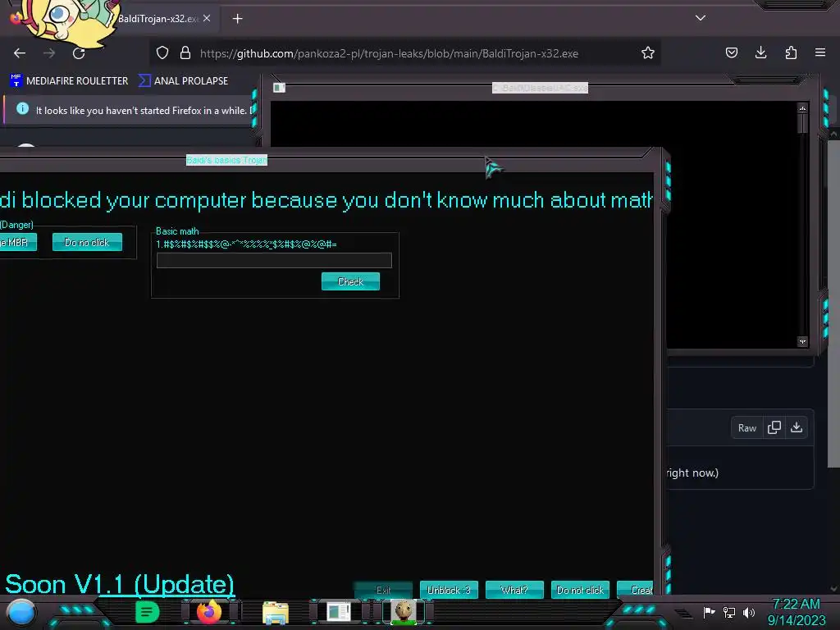Open the Start orb menu

pos(21,613)
